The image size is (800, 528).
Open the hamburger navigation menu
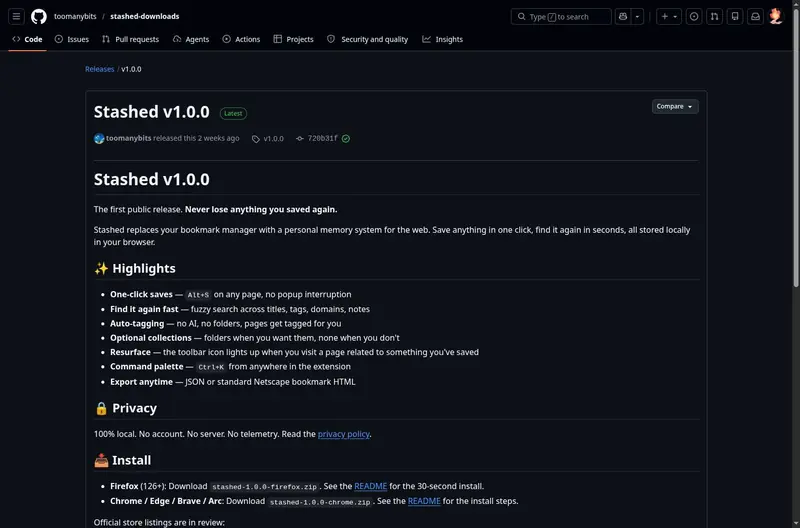point(16,16)
